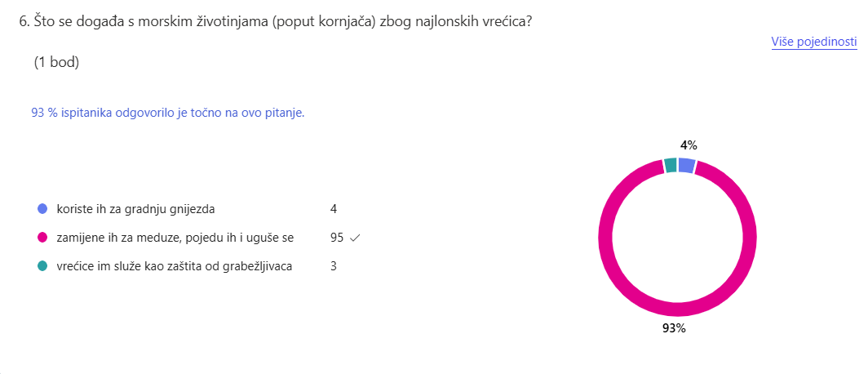Click the response count 4 in the legend
868x374 pixels.
[x=334, y=209]
